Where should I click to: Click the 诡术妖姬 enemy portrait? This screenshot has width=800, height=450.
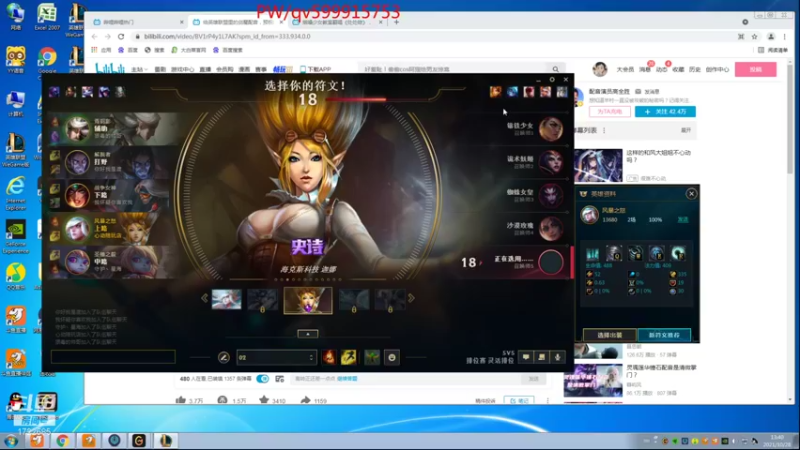[551, 162]
